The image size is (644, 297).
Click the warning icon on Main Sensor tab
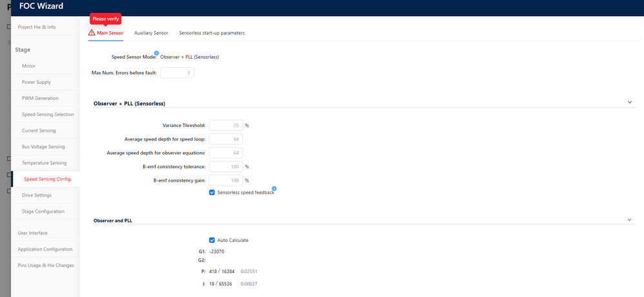[x=92, y=32]
